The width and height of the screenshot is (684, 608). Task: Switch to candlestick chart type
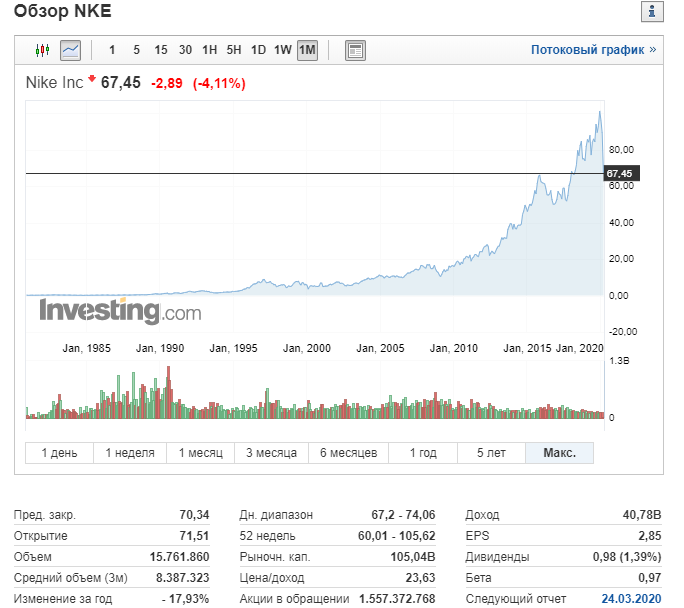point(42,50)
